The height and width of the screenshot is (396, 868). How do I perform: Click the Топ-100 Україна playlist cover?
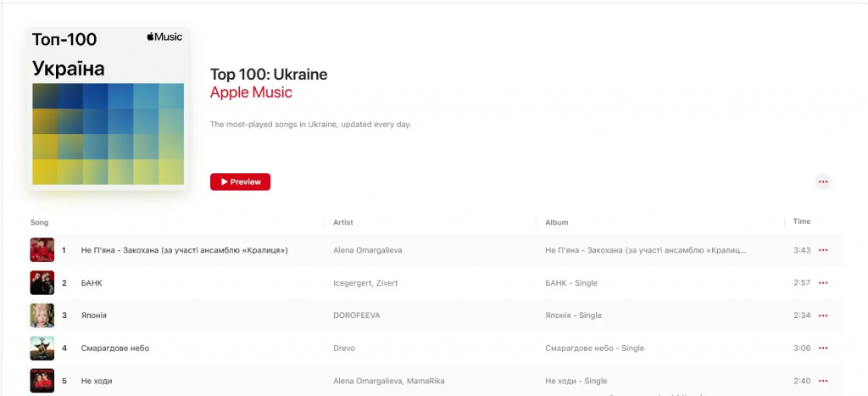tap(108, 109)
